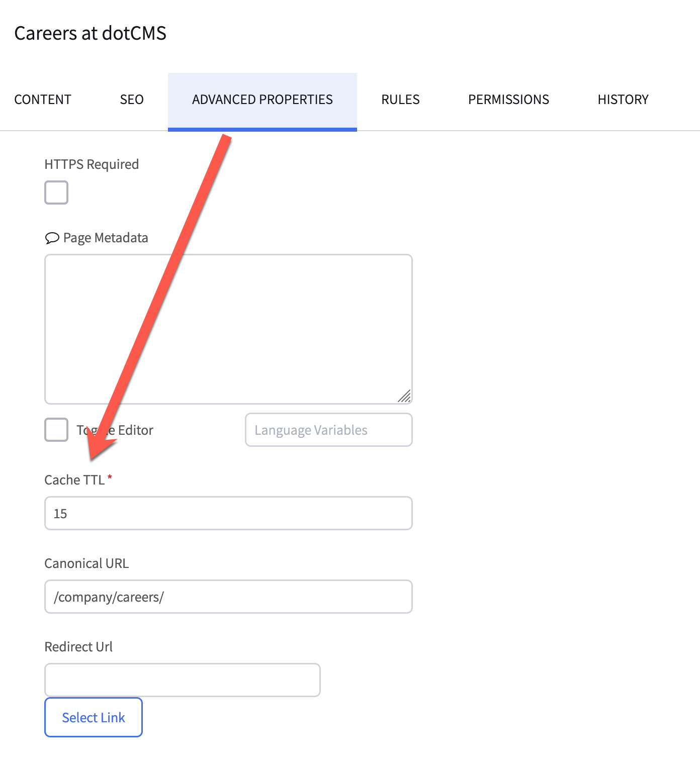The height and width of the screenshot is (770, 700).
Task: View the History tab
Action: pos(623,100)
